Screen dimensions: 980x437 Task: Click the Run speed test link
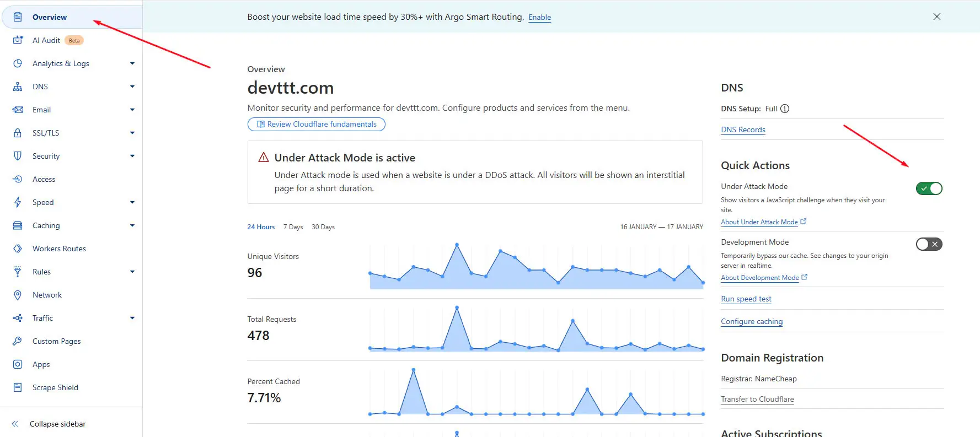tap(746, 299)
